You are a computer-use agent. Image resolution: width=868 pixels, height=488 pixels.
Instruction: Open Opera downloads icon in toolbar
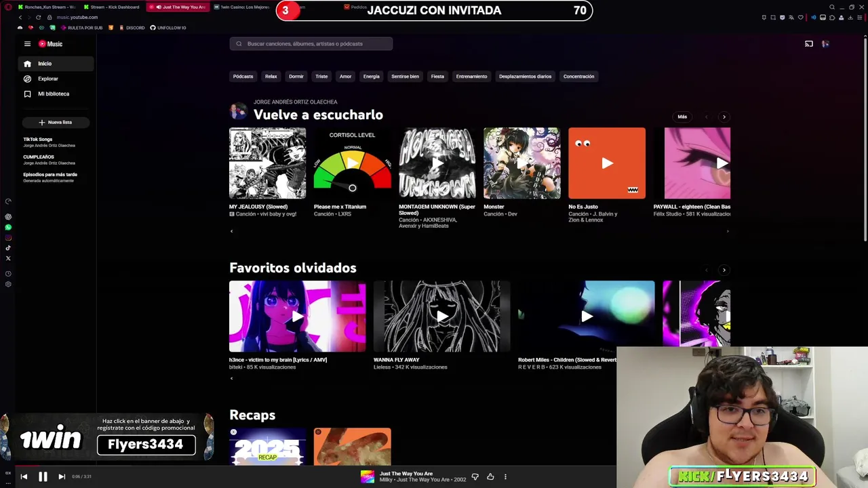pos(850,18)
